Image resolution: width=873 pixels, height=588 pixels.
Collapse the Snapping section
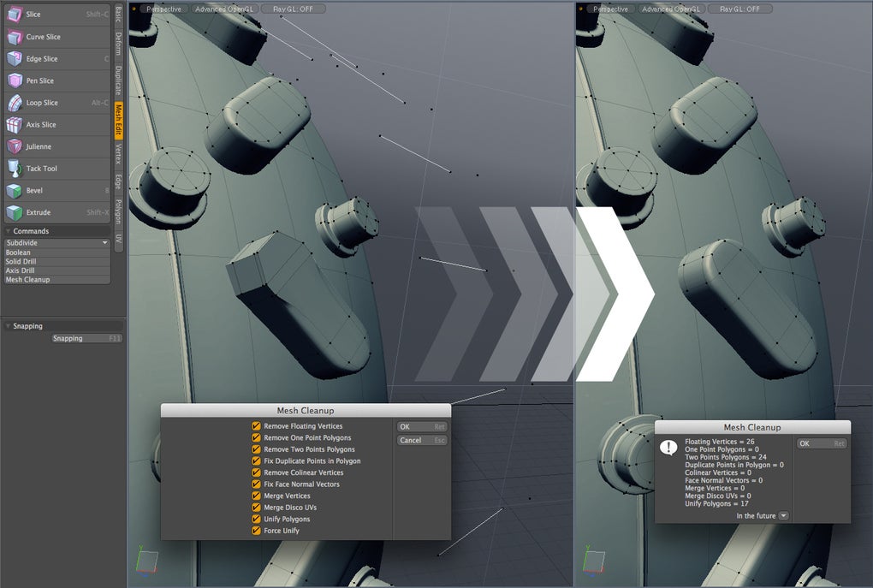9,326
